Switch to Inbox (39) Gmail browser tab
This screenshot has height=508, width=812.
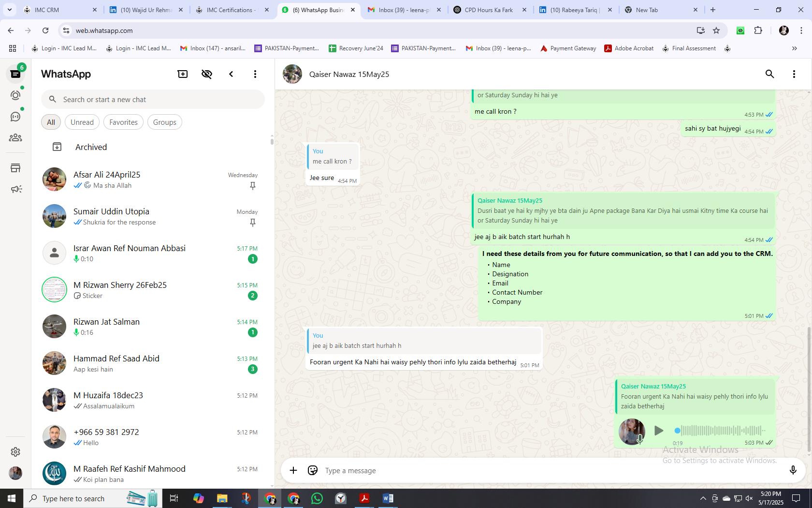point(405,10)
